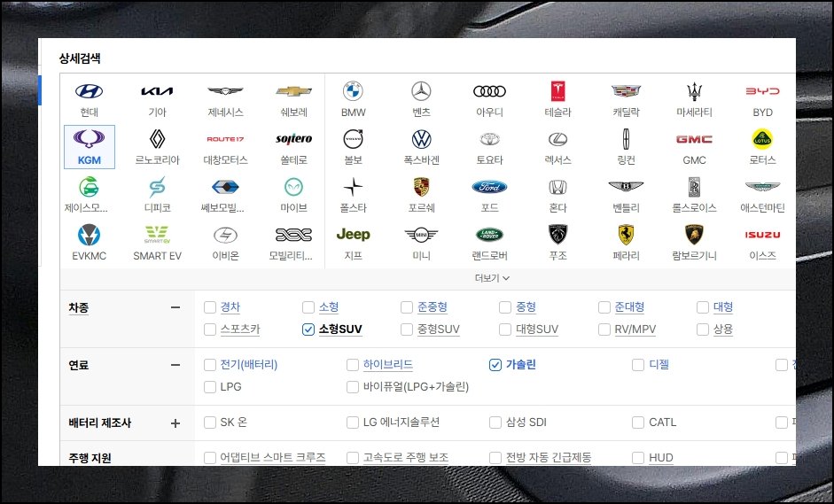Pick the BYD brand logo
The width and height of the screenshot is (834, 504).
point(762,91)
